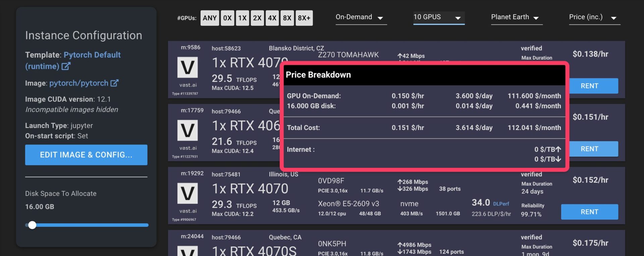The width and height of the screenshot is (644, 256).
Task: Rent the $0.138/hr Blansko District instance
Action: pos(589,86)
